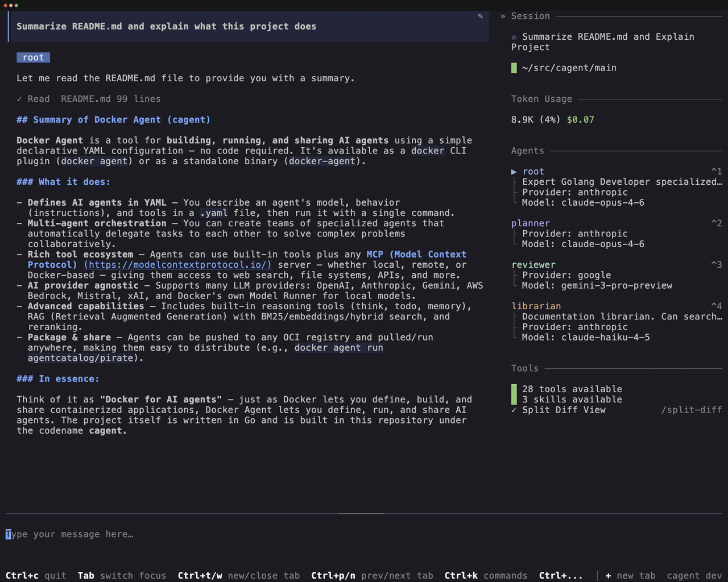Image resolution: width=728 pixels, height=582 pixels.
Task: Click the Ctrl+t/w new/close tab hint
Action: (239, 576)
